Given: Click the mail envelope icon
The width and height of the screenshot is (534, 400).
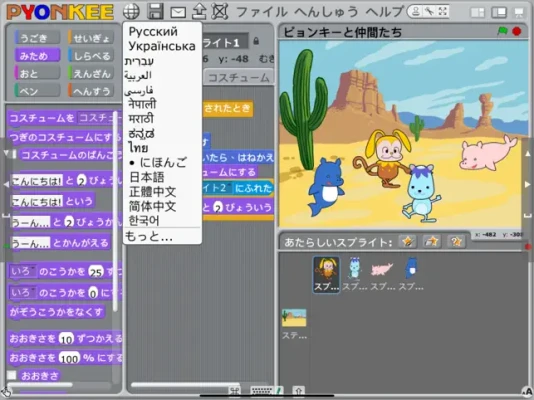Looking at the screenshot, I should 178,13.
